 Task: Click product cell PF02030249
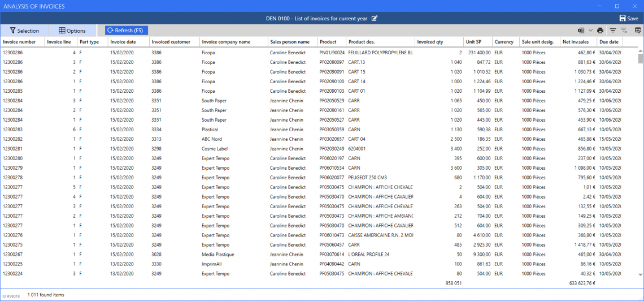pyautogui.click(x=332, y=148)
